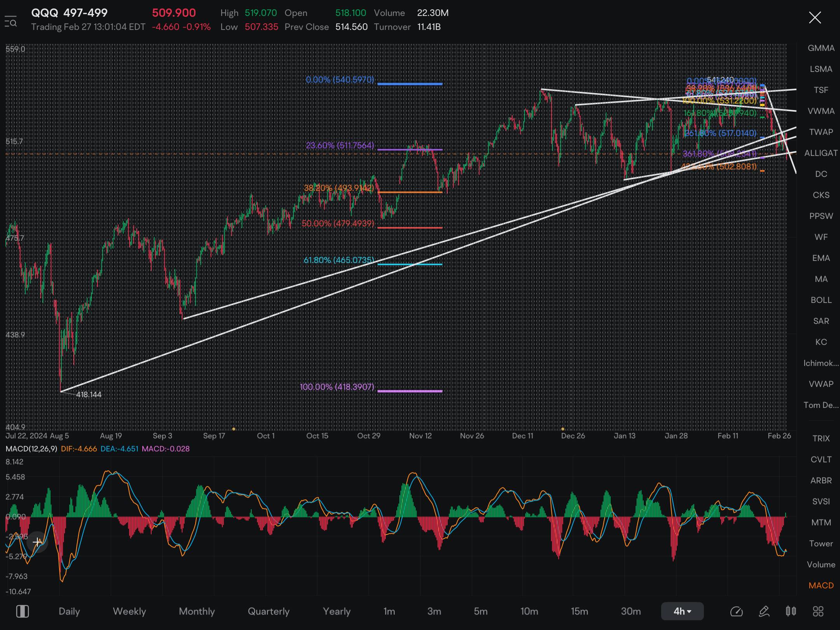Click the last price 509.900
Screen dimensions: 840x630
[174, 13]
